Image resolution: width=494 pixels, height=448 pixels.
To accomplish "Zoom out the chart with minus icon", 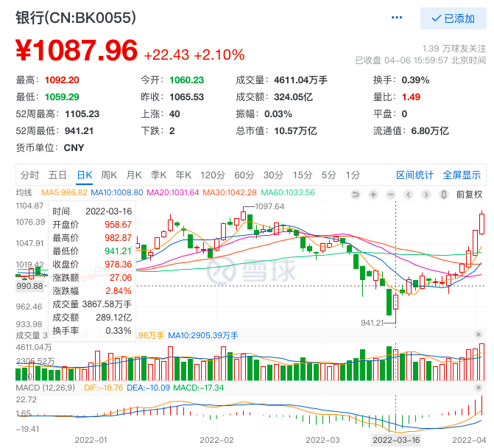I will [391, 195].
